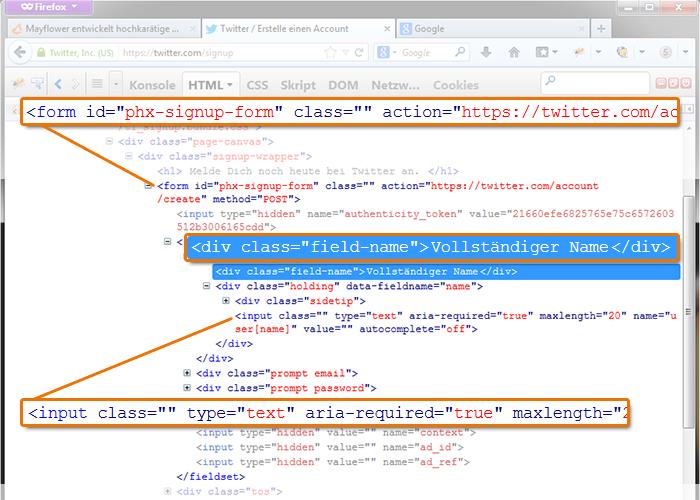
Task: Select the hidden authenticity_token input line
Action: click(425, 220)
